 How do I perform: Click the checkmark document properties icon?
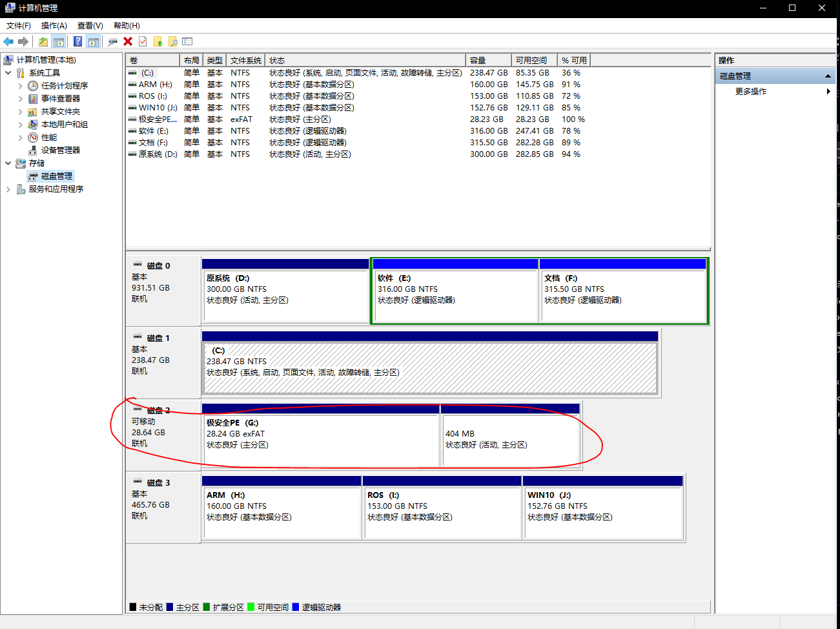pyautogui.click(x=143, y=42)
